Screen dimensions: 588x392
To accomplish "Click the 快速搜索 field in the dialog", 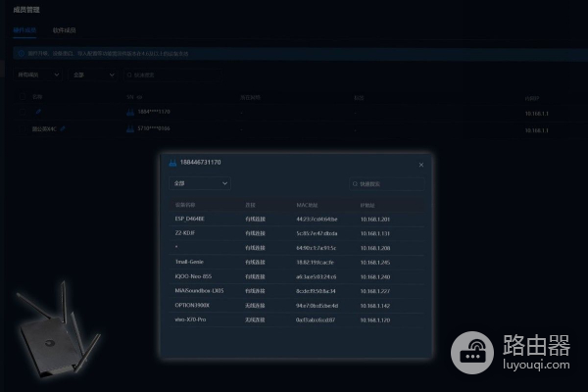I will pyautogui.click(x=390, y=183).
